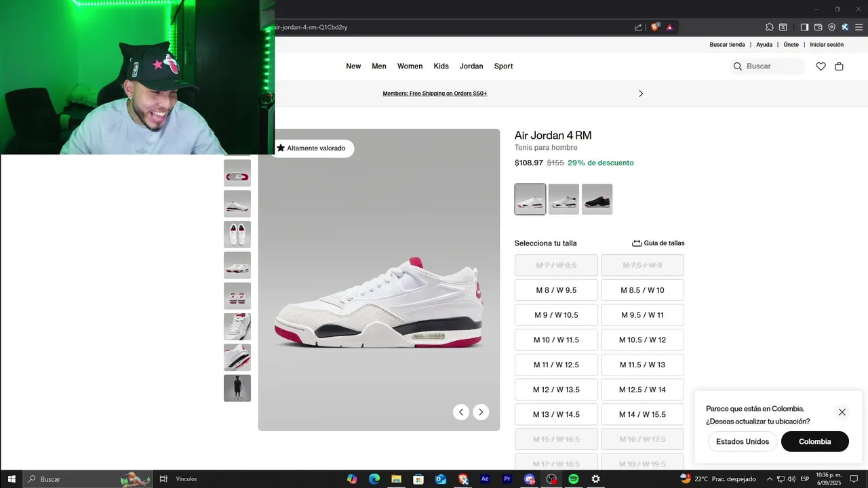Screen dimensions: 868x488
Task: Select size M 9.5 / W 11
Action: pyautogui.click(x=642, y=315)
